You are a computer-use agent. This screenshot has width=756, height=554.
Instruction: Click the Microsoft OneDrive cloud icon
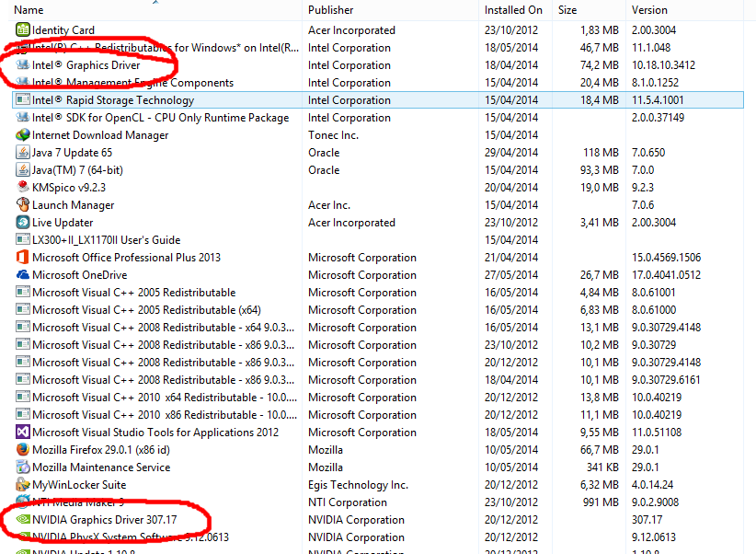pos(22,274)
